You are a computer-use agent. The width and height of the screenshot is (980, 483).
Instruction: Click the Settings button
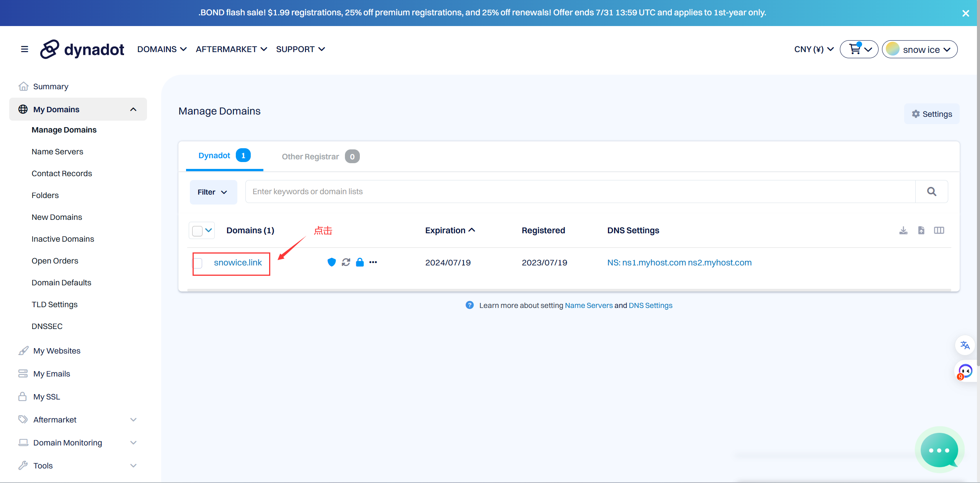931,114
